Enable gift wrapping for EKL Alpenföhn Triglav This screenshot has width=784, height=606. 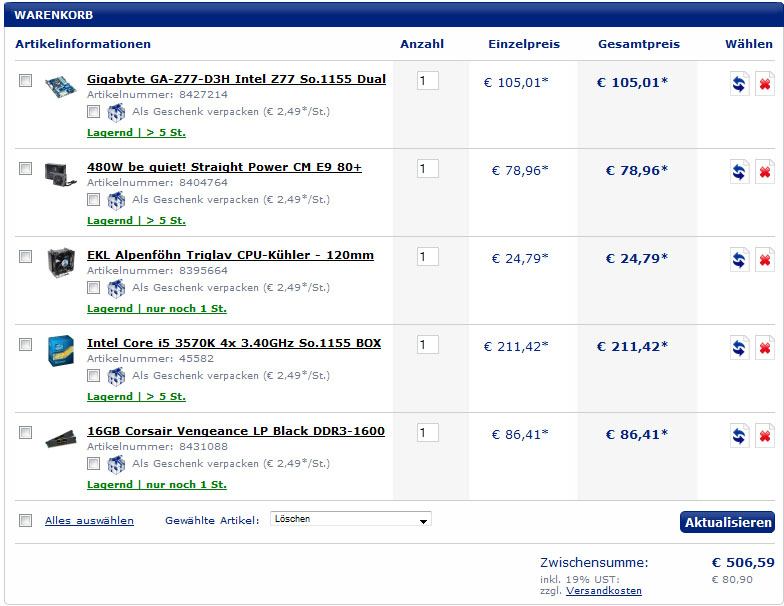(94, 288)
